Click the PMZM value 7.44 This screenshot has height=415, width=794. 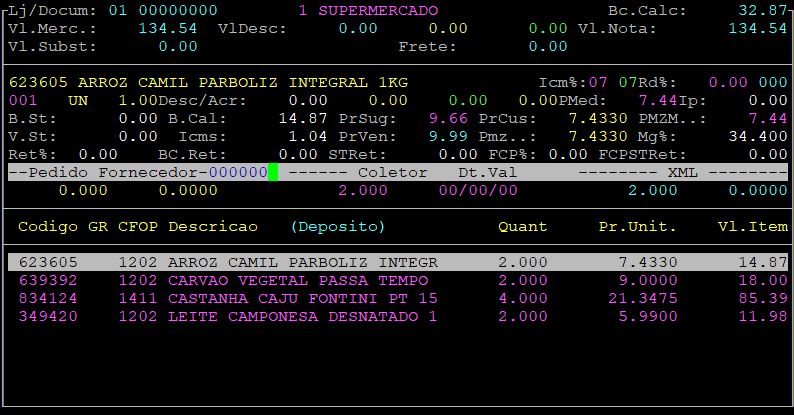[768, 118]
